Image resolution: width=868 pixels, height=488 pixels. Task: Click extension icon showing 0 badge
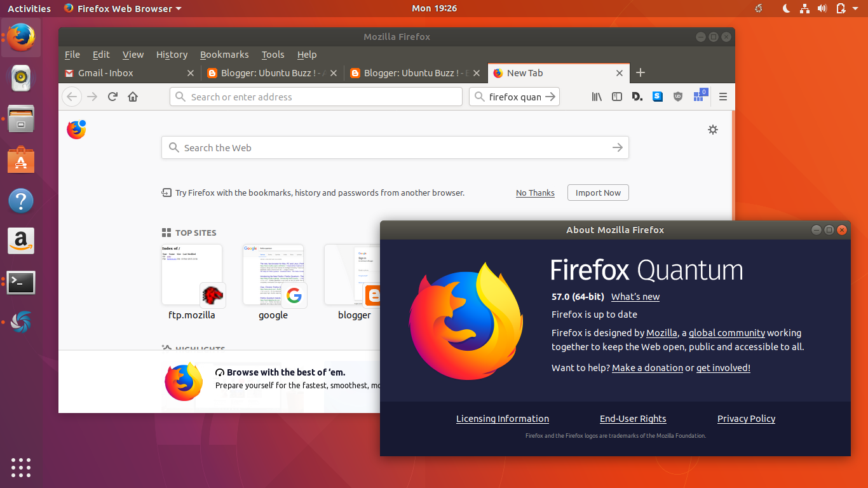coord(699,97)
